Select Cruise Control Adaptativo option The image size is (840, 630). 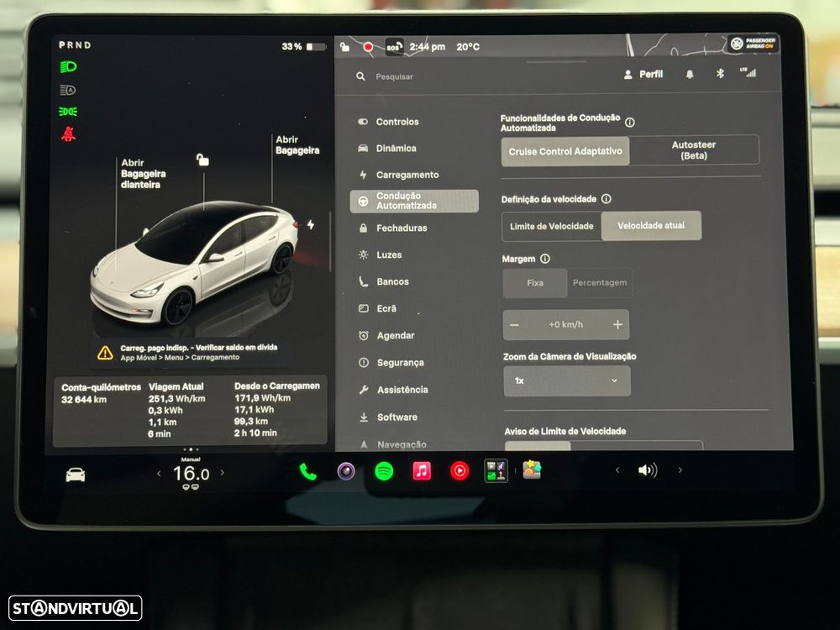(565, 151)
